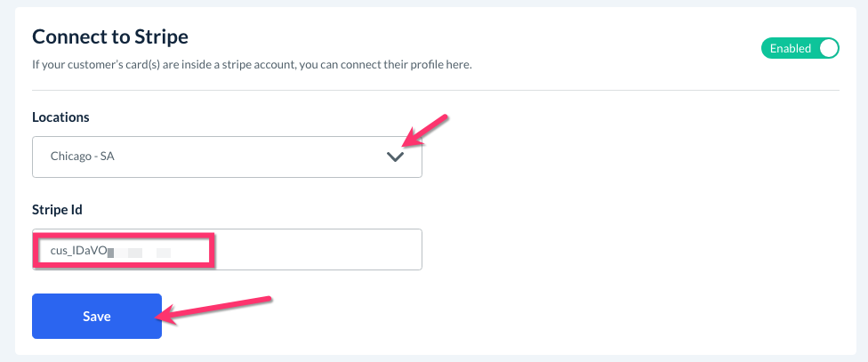This screenshot has width=868, height=362.
Task: Click inside the Stripe Id input field
Action: (311, 250)
